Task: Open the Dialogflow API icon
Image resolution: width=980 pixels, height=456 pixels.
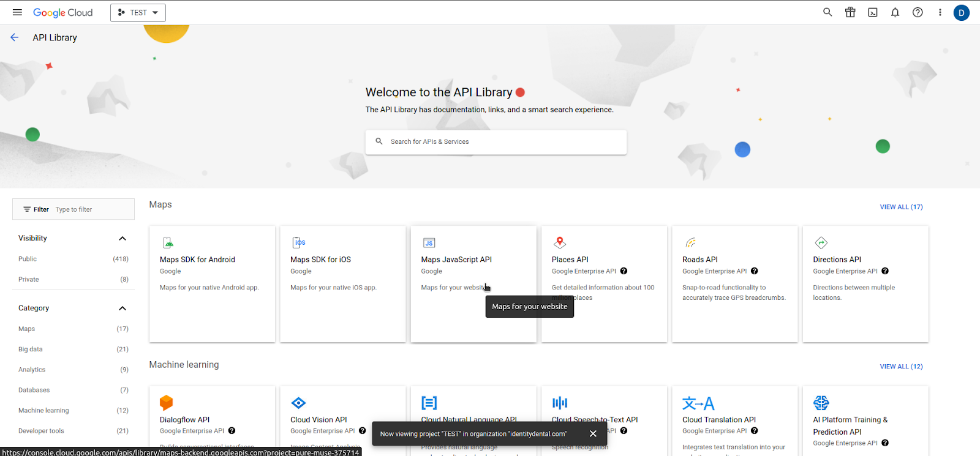Action: tap(167, 403)
